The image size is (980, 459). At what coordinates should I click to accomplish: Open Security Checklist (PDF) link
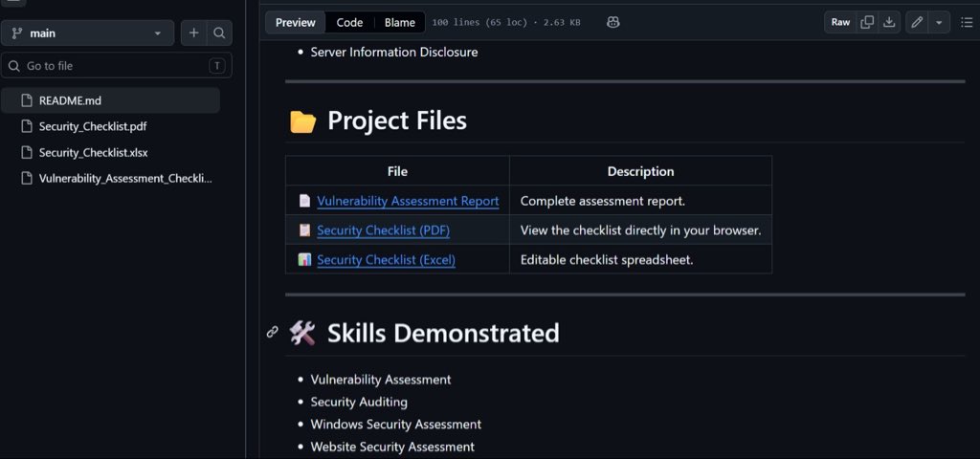click(383, 230)
